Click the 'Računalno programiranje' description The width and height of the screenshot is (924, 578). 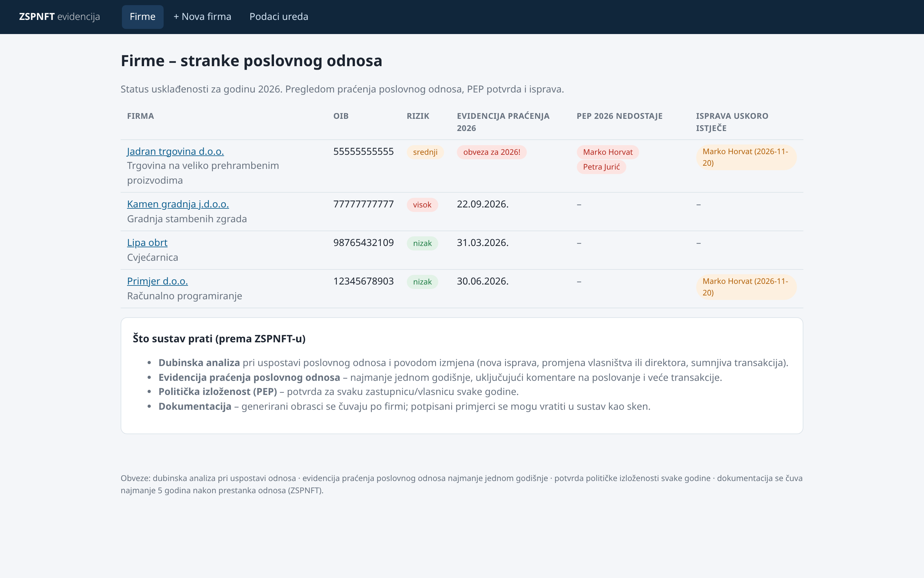pyautogui.click(x=184, y=296)
